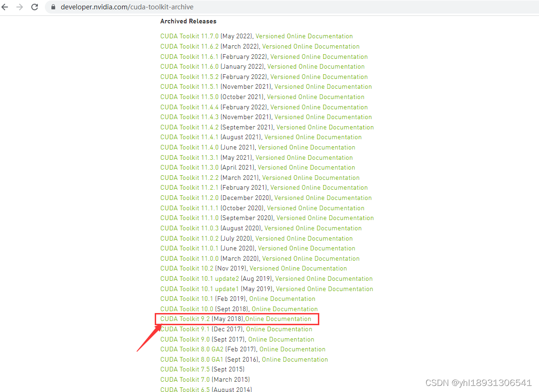This screenshot has width=539, height=392.
Task: Open CUDA Toolkit 11.4.2 link
Action: coord(189,127)
